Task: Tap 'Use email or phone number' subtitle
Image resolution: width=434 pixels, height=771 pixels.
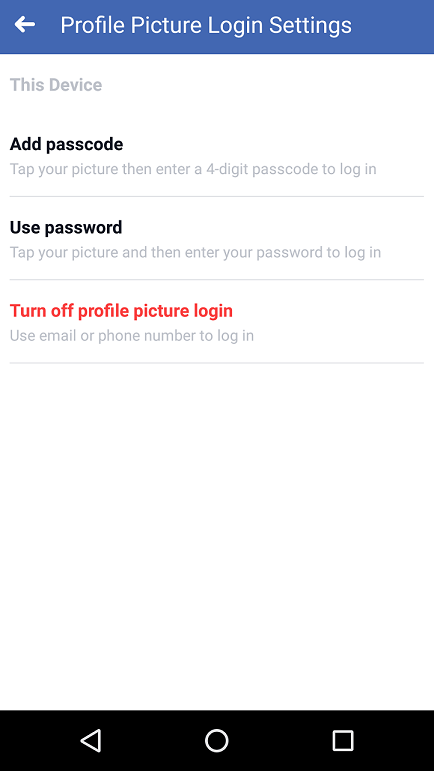Action: pos(132,336)
